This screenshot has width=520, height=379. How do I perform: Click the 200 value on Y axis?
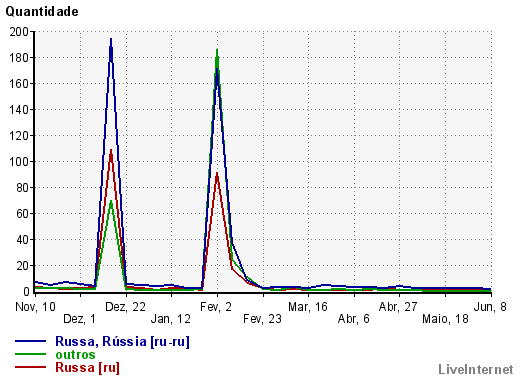19,32
